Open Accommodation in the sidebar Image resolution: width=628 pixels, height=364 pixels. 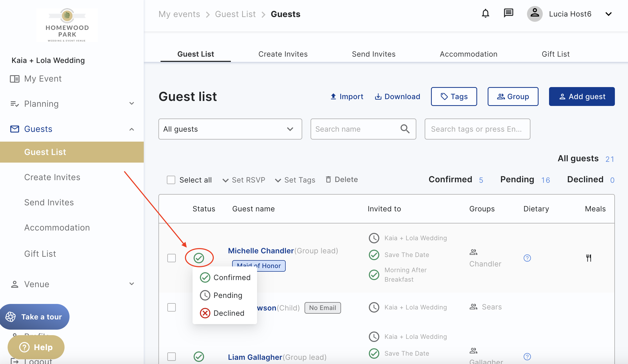point(57,228)
